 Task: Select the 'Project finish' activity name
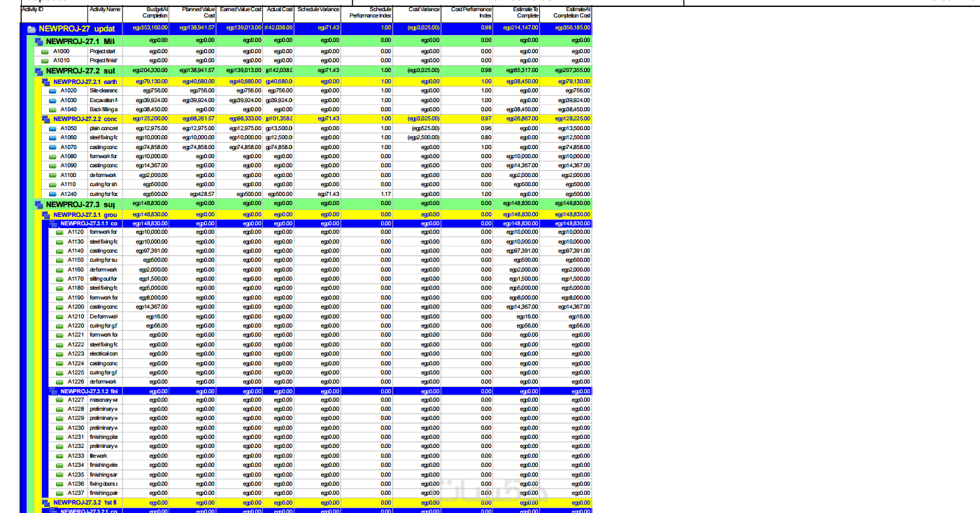(x=104, y=61)
